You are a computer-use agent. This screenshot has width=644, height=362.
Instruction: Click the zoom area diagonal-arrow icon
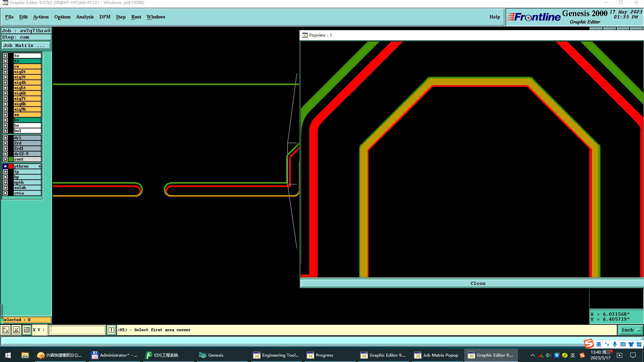pos(6,330)
